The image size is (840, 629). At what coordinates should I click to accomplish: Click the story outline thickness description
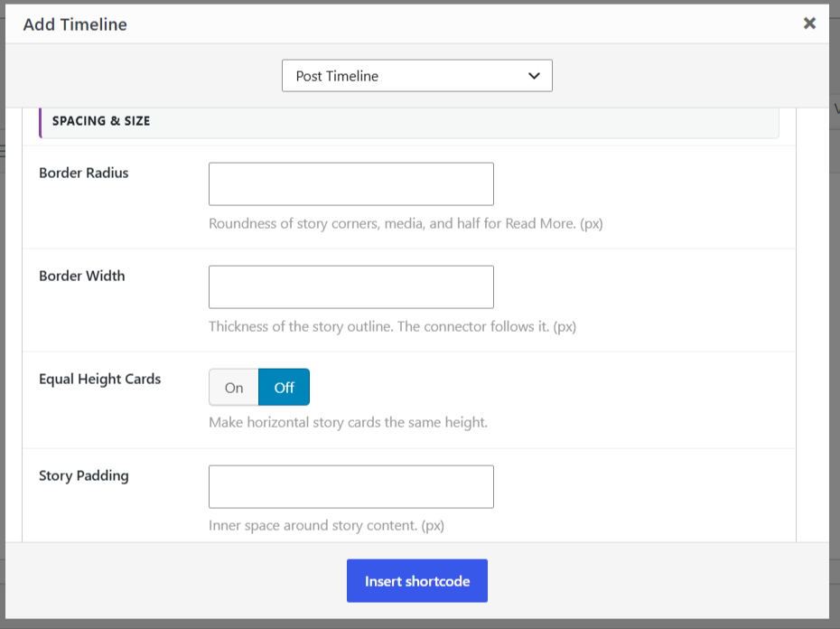(392, 326)
